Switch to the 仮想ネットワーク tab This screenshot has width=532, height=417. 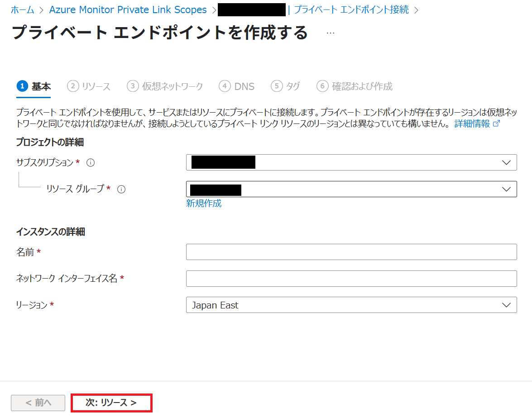(165, 86)
